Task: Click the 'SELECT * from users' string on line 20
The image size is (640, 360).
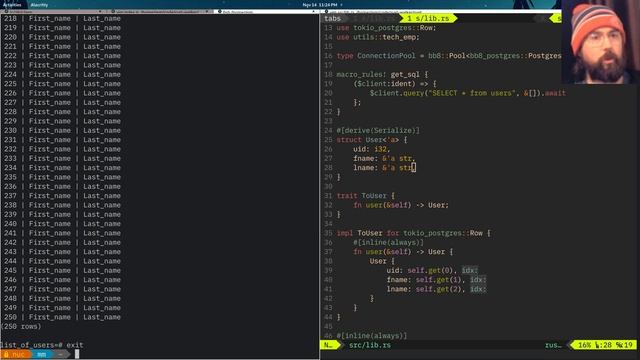Action: 471,93
